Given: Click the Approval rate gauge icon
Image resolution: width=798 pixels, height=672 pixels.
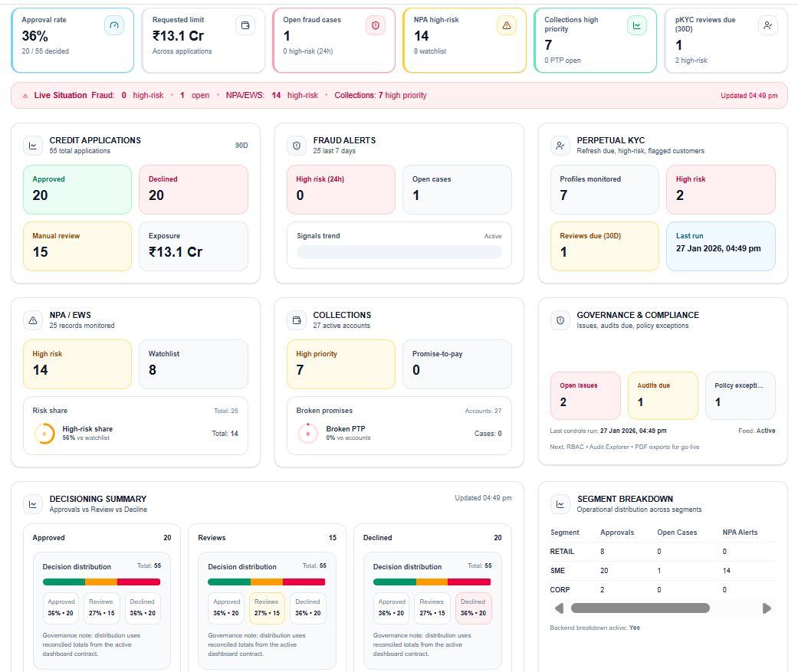Looking at the screenshot, I should pyautogui.click(x=113, y=25).
